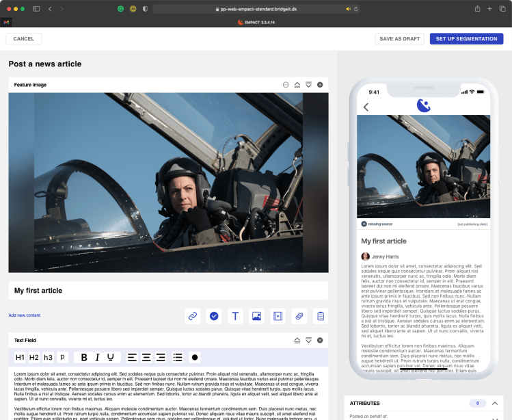Apply H1 heading style
Viewport: 512px width, 420px height.
tap(20, 357)
